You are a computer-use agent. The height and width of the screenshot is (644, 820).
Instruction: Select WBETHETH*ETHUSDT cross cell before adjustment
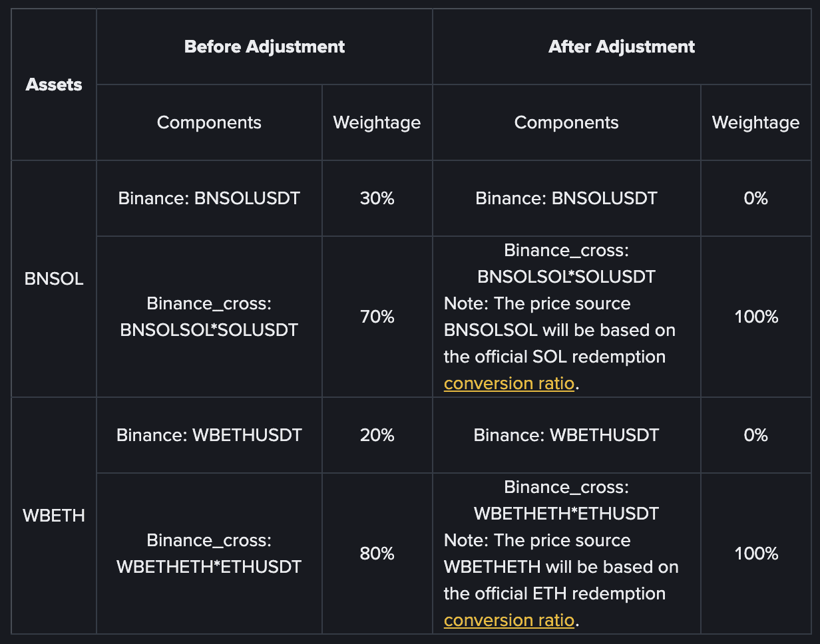pos(209,554)
